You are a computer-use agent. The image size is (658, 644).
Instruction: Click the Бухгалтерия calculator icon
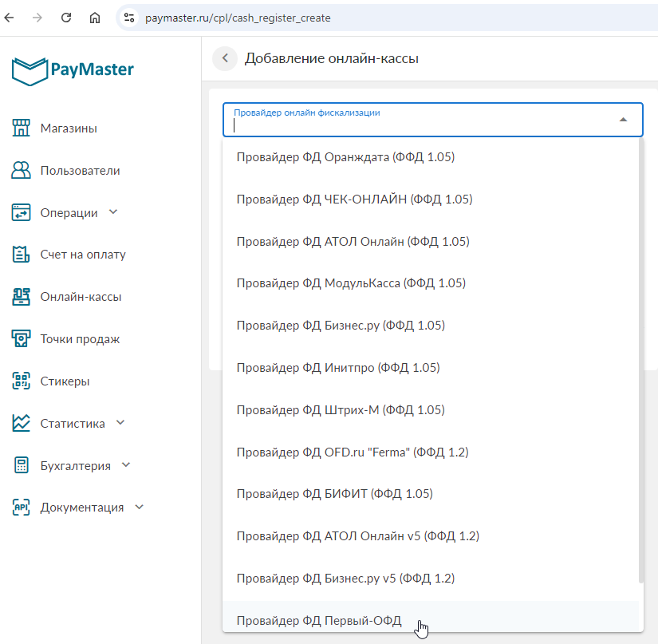coord(21,465)
